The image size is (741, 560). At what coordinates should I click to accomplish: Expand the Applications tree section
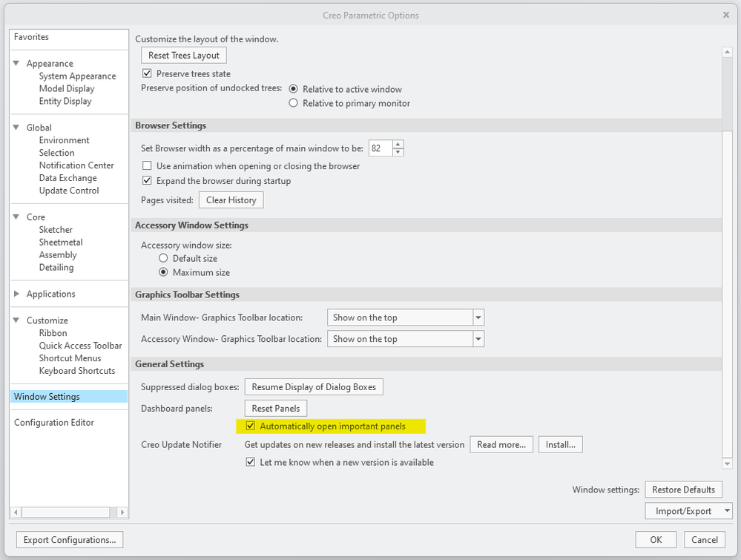pos(17,294)
